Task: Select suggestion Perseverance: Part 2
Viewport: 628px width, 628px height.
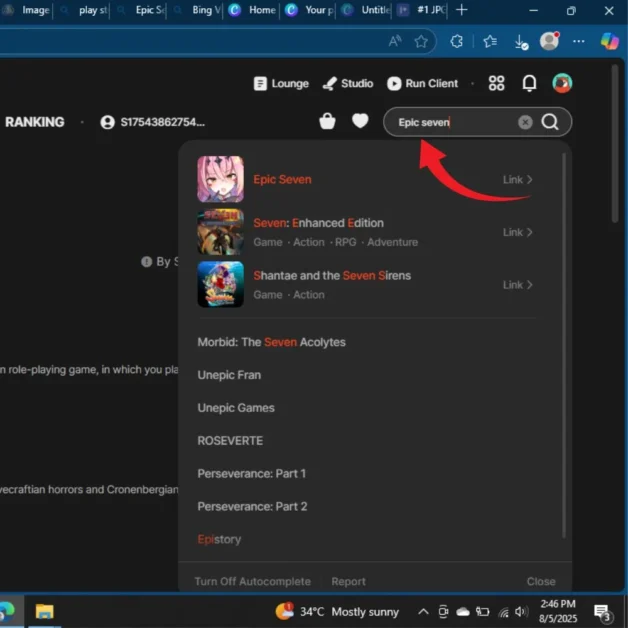Action: tap(252, 506)
